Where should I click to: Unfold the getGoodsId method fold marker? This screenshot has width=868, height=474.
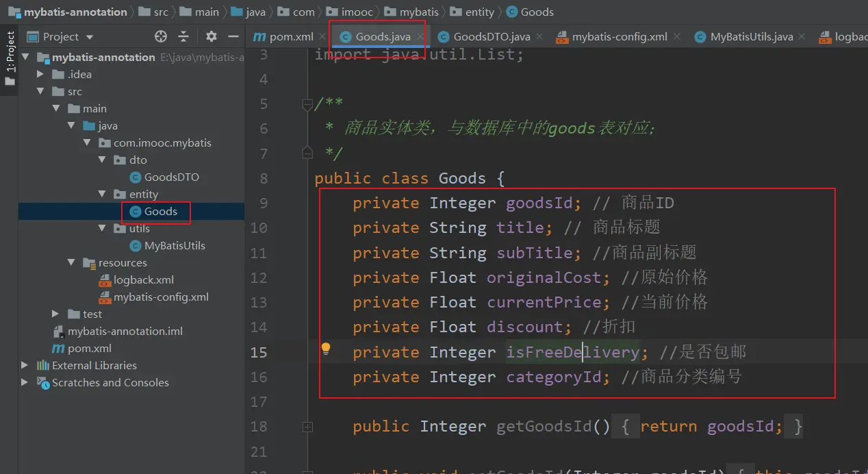(x=307, y=427)
